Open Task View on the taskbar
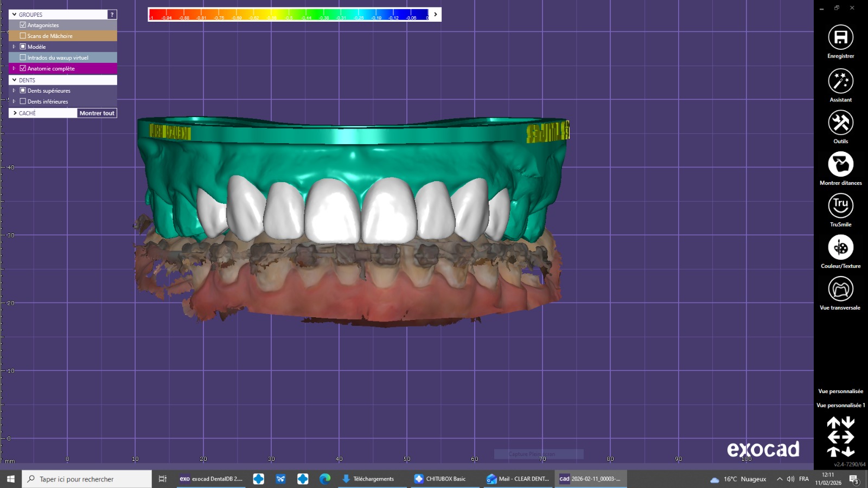868x488 pixels. (162, 479)
